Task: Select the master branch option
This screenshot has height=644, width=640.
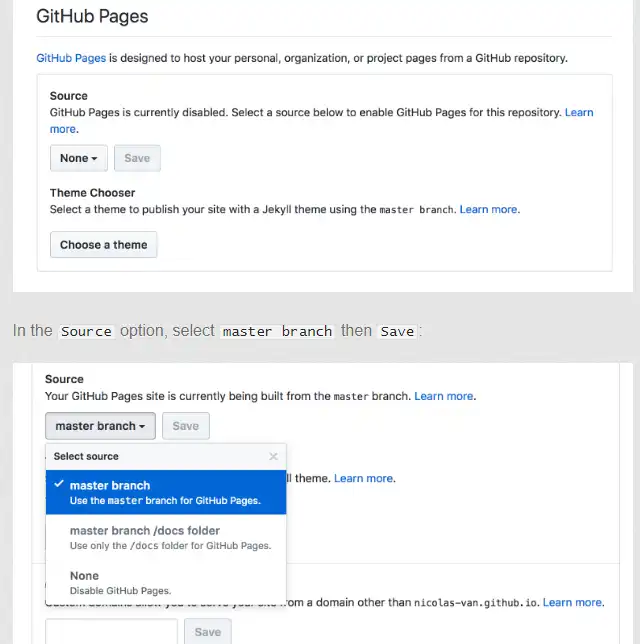Action: point(166,492)
